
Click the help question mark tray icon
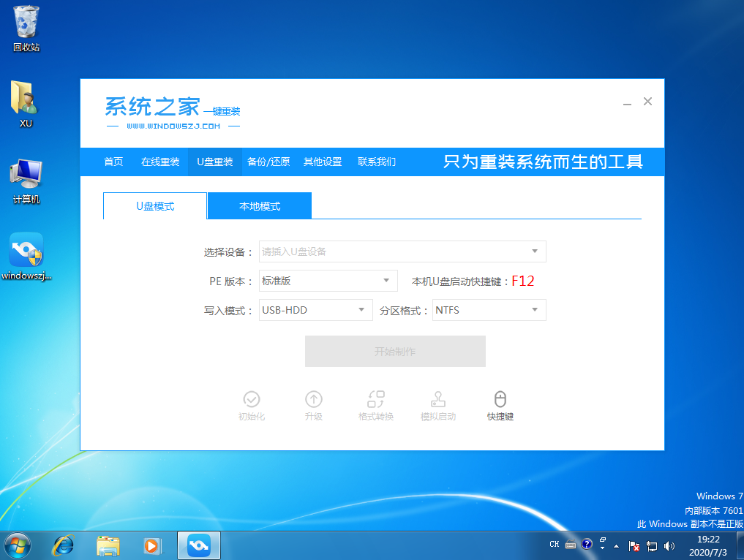(587, 544)
